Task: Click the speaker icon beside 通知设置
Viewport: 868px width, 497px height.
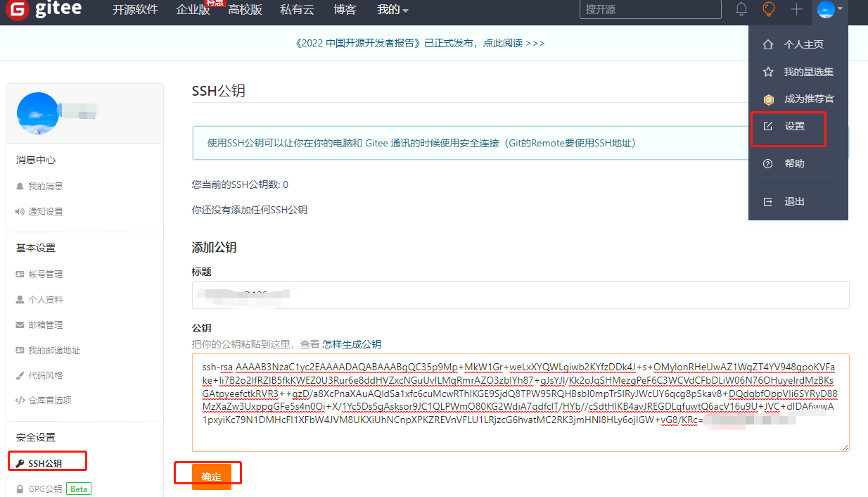Action: click(20, 211)
